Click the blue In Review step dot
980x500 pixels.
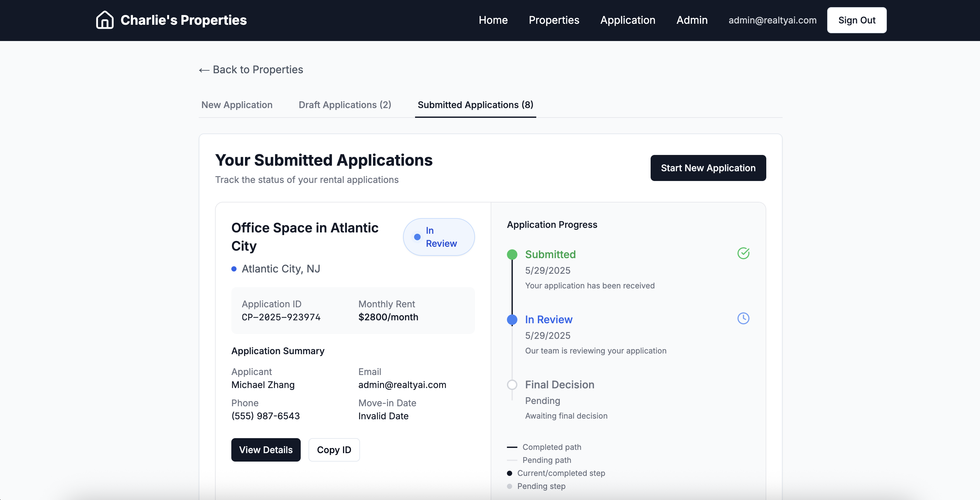pos(512,319)
